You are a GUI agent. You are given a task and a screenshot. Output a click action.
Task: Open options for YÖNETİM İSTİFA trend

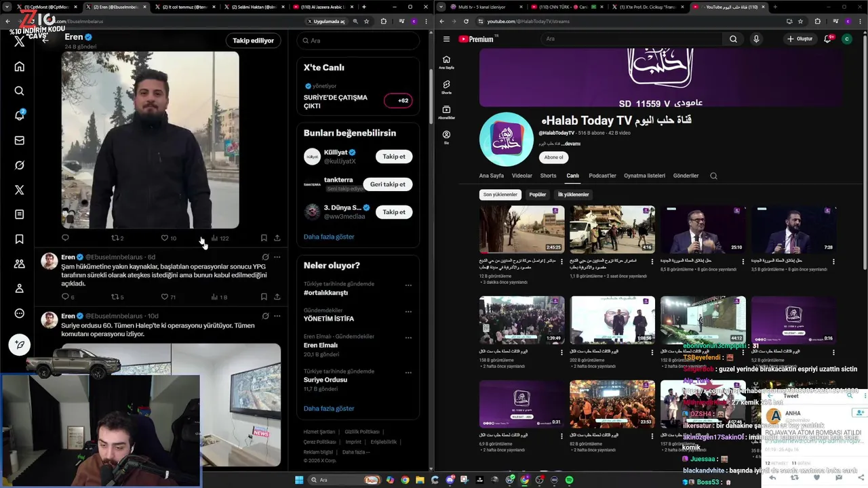click(408, 312)
